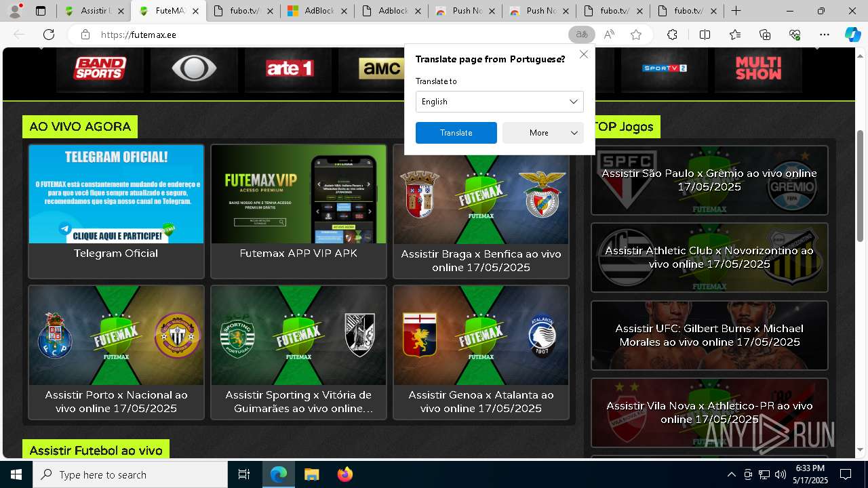Viewport: 868px width, 488px height.
Task: Open Read aloud icon
Action: pyautogui.click(x=609, y=35)
